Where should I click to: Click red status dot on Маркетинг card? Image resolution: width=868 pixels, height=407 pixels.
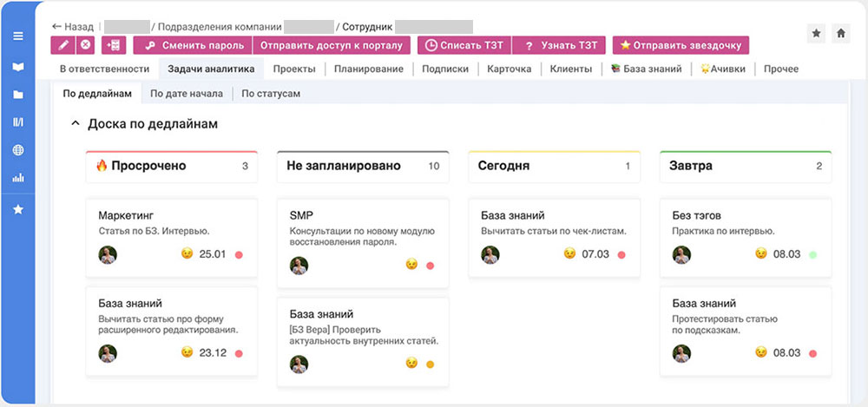[x=239, y=255]
